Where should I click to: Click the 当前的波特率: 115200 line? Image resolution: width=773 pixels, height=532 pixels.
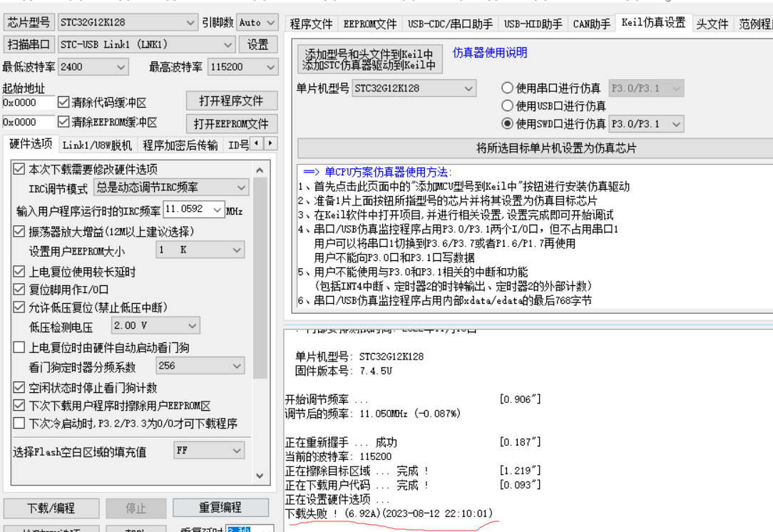click(x=338, y=456)
